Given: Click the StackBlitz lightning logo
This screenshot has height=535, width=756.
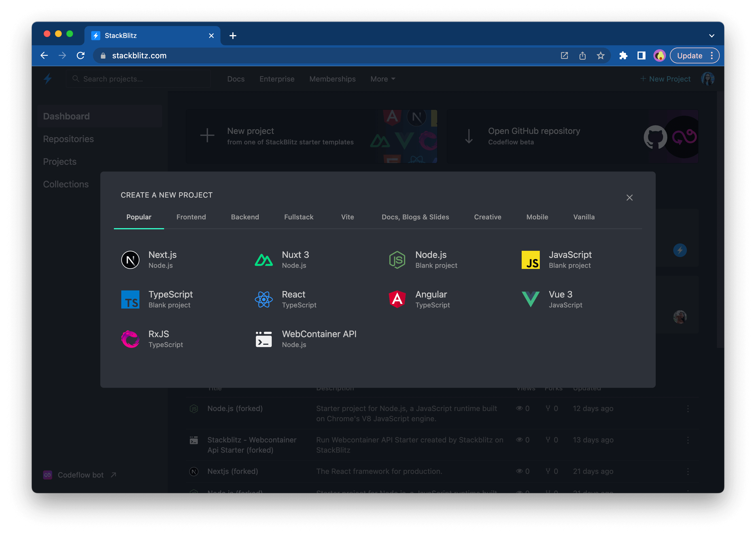Looking at the screenshot, I should coord(48,79).
